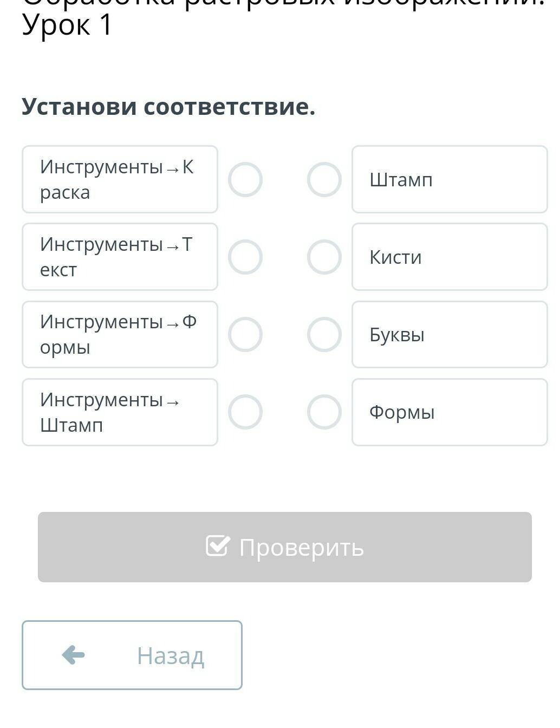Click the Кисти answer card
Viewport: 560px width, 728px height.
tap(450, 257)
